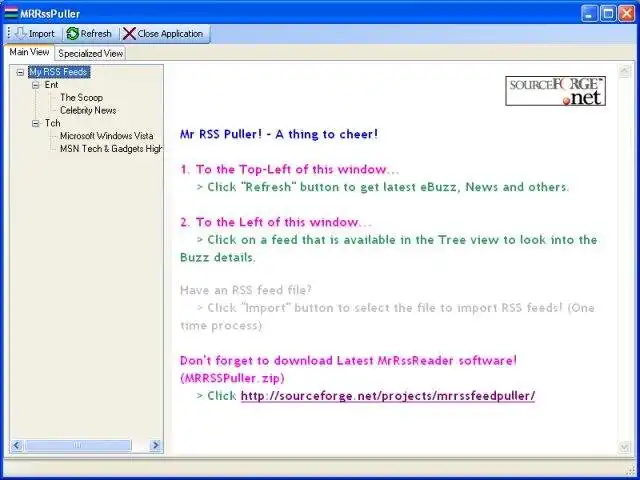Select the Ent category node
The image size is (640, 480).
tap(51, 84)
